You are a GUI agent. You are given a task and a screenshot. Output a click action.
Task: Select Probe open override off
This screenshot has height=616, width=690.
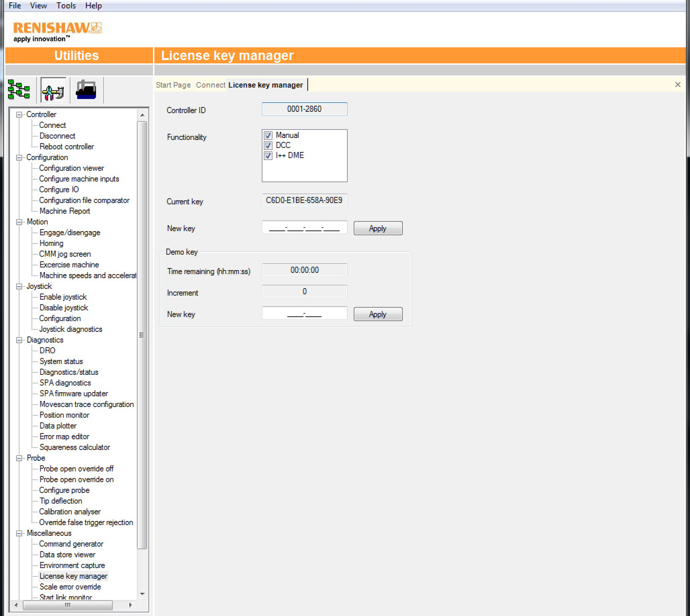point(77,469)
